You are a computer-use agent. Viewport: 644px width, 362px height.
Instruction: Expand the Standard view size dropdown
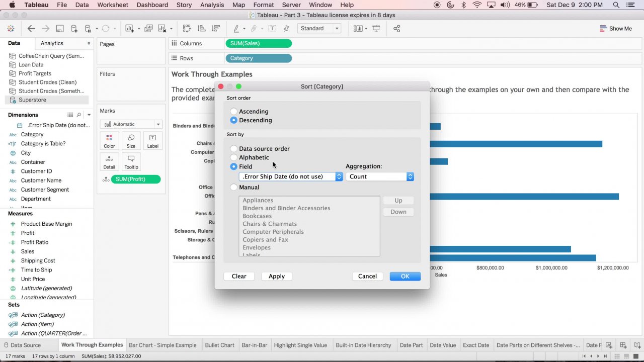(x=319, y=29)
